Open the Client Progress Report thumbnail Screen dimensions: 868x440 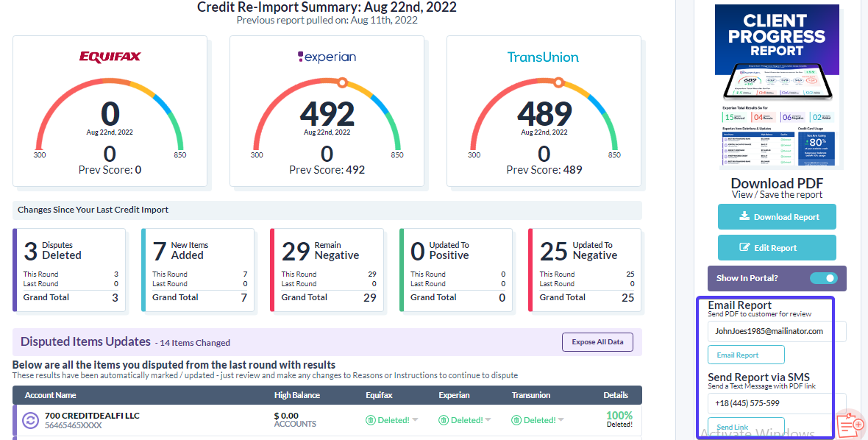point(777,87)
